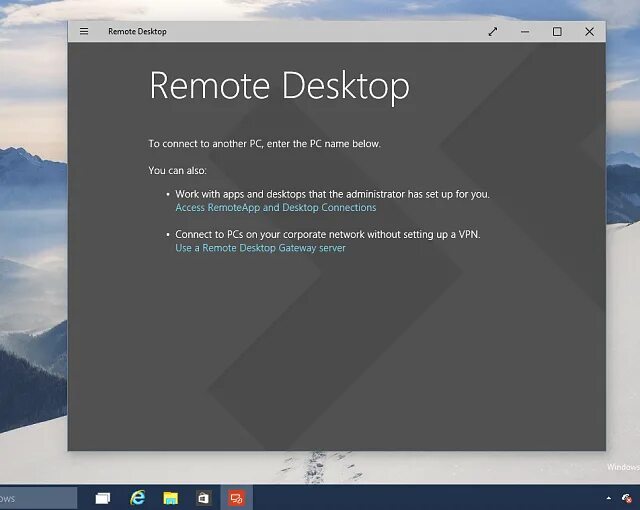The height and width of the screenshot is (510, 640).
Task: Click the full-screen expand arrow icon
Action: 493,31
